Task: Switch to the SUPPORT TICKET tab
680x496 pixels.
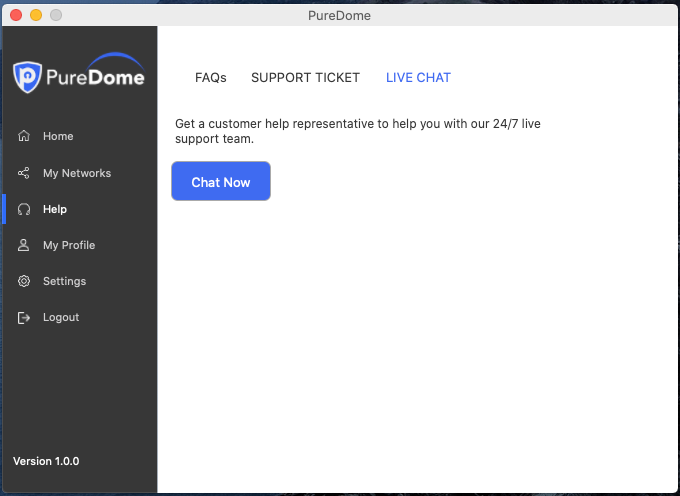Action: tap(305, 78)
